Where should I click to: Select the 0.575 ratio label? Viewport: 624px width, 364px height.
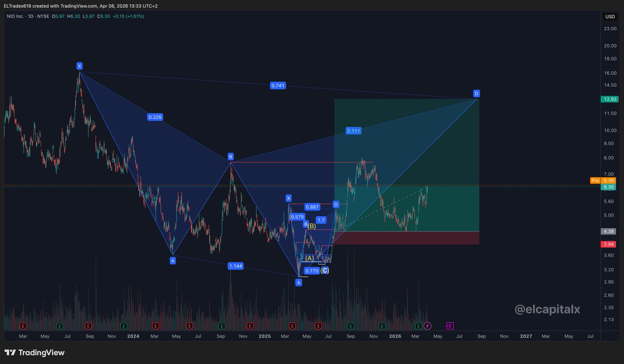297,217
